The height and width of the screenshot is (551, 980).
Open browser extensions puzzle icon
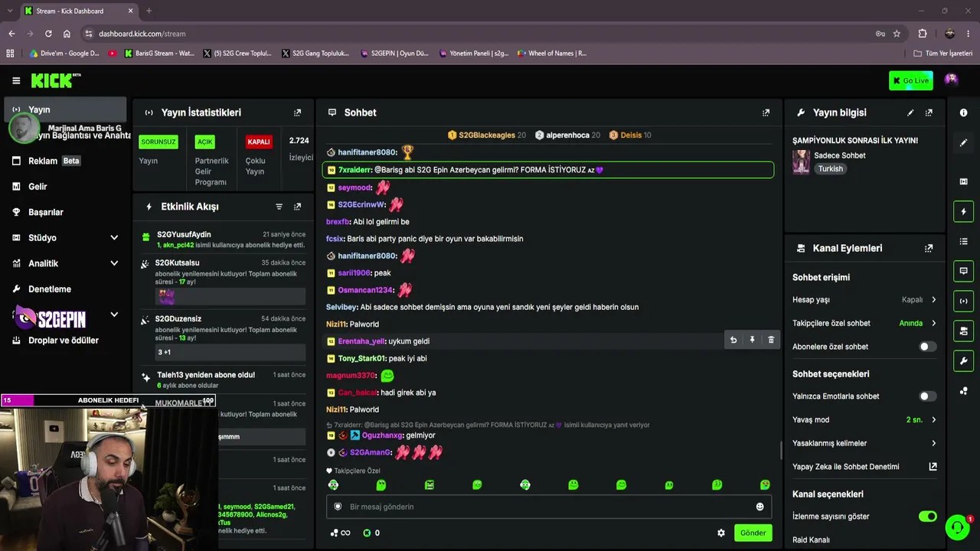pyautogui.click(x=923, y=34)
